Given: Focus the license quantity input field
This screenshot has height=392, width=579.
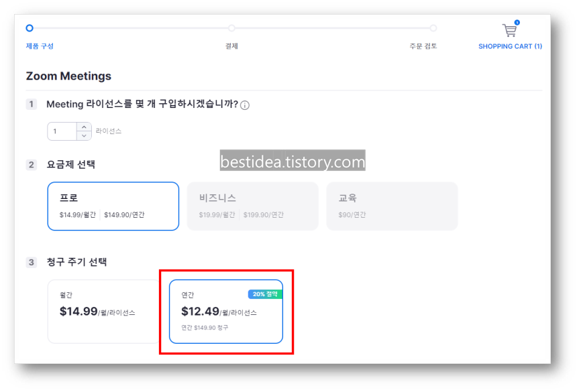Looking at the screenshot, I should tap(62, 131).
